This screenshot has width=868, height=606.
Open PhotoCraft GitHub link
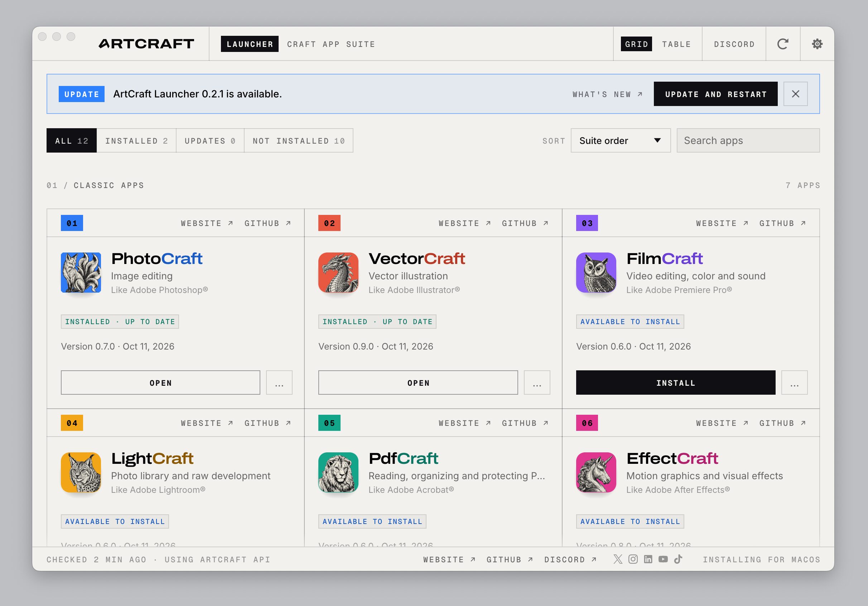click(267, 223)
